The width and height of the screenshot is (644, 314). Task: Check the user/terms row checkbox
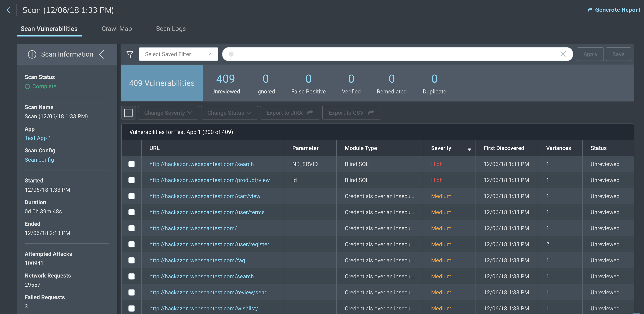(131, 212)
